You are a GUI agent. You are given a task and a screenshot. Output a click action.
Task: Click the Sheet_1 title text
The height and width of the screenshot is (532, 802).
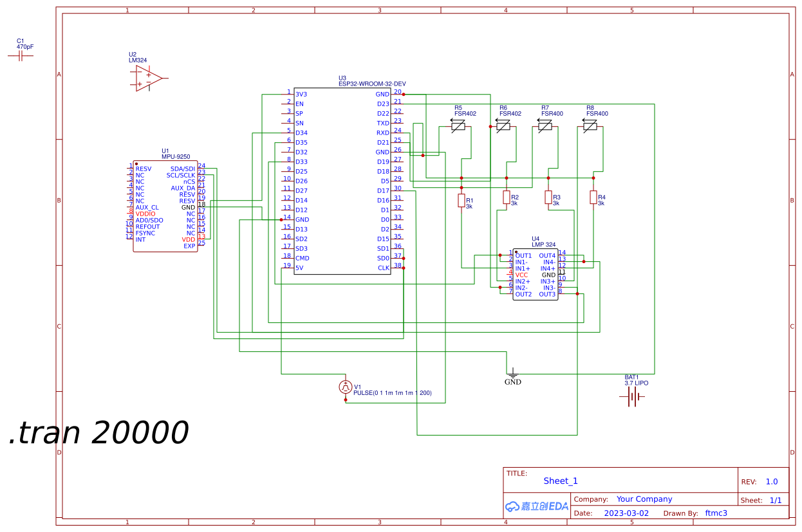tap(560, 481)
